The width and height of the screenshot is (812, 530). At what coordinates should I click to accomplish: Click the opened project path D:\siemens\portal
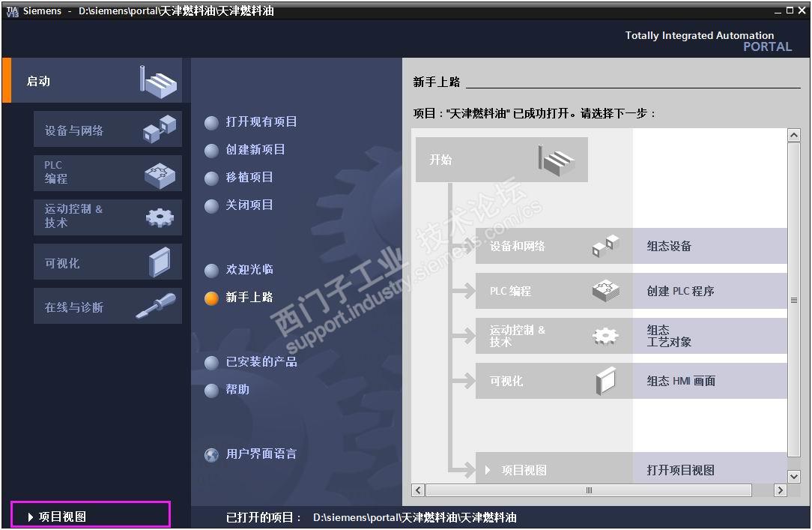tap(415, 517)
